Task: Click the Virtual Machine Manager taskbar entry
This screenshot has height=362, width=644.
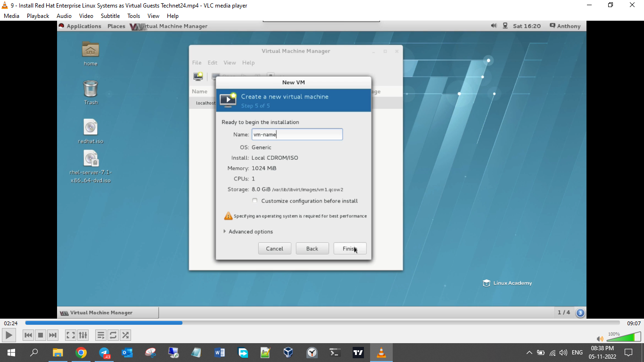Action: 108,313
